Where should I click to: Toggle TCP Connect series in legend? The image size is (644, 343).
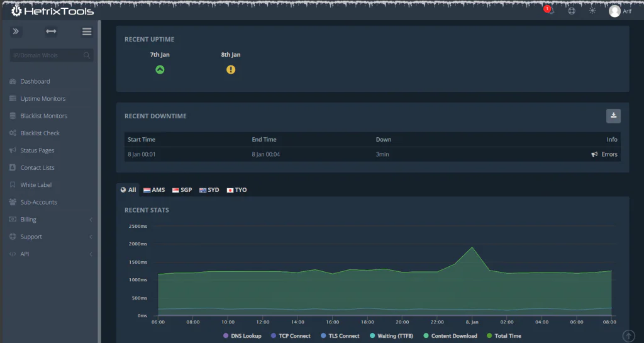(291, 335)
